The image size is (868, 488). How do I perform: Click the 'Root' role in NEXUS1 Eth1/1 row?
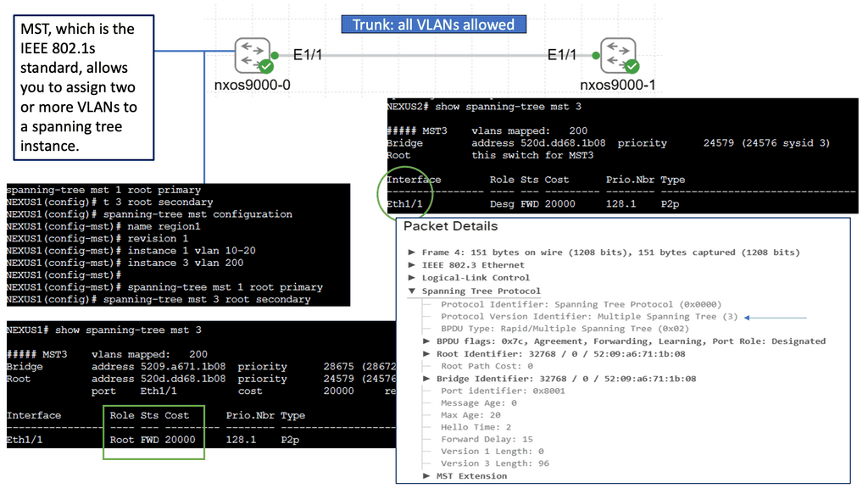(x=122, y=440)
